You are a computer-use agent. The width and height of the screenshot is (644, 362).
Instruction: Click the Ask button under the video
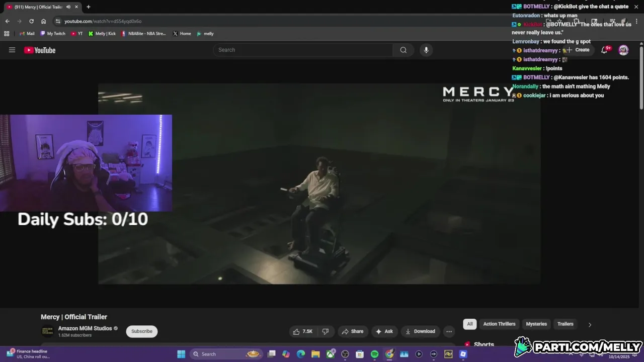(x=384, y=331)
